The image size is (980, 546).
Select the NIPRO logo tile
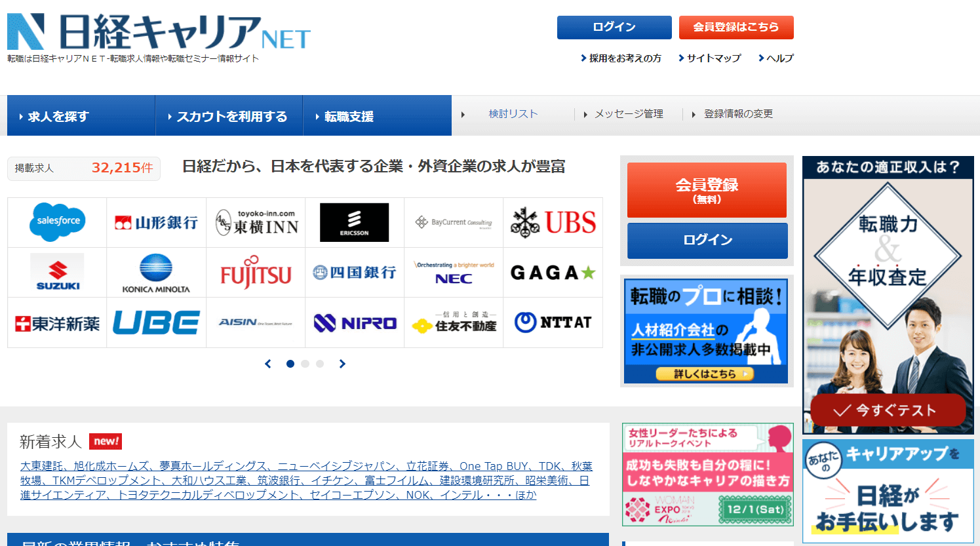pos(355,323)
